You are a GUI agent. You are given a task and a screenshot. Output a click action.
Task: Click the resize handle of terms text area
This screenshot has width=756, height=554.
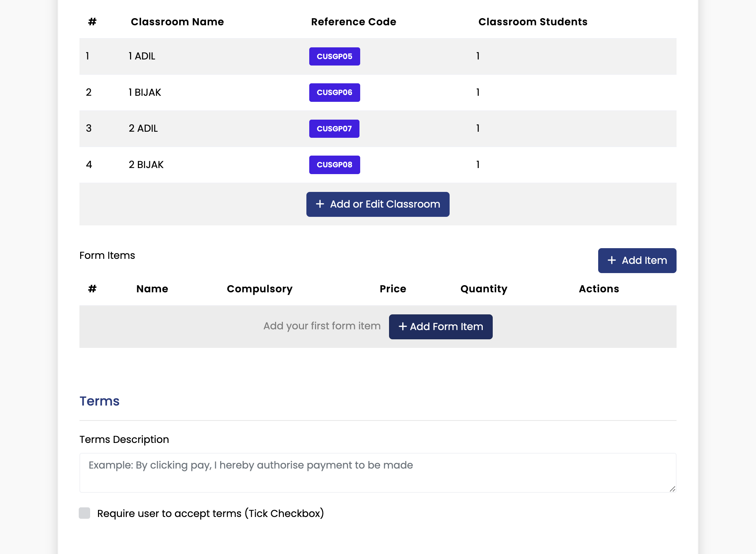pyautogui.click(x=672, y=488)
